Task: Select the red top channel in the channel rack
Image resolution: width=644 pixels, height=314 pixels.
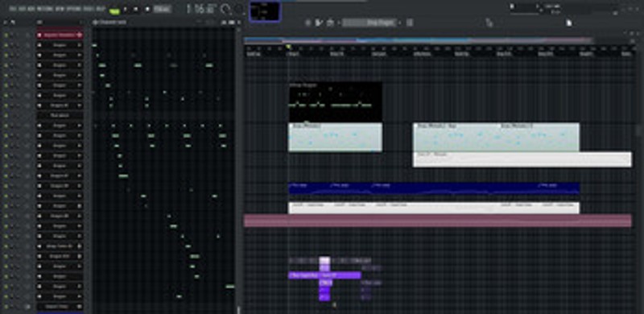Action: pos(60,35)
